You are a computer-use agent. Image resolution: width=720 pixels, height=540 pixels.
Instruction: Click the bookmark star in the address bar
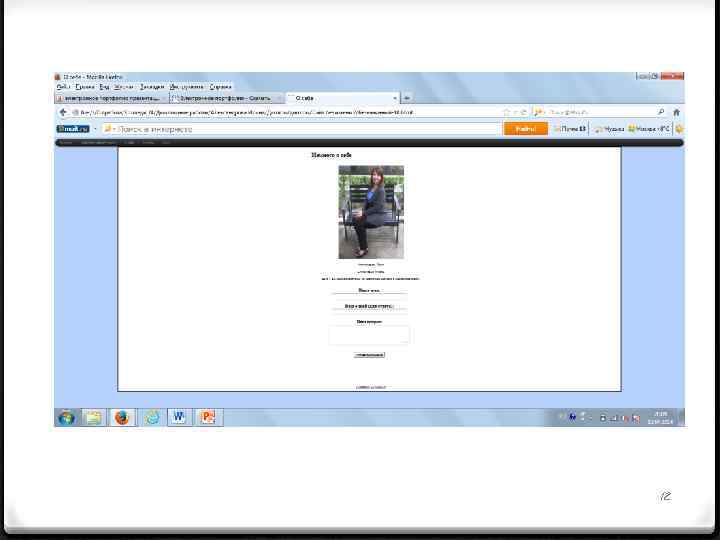tap(506, 112)
